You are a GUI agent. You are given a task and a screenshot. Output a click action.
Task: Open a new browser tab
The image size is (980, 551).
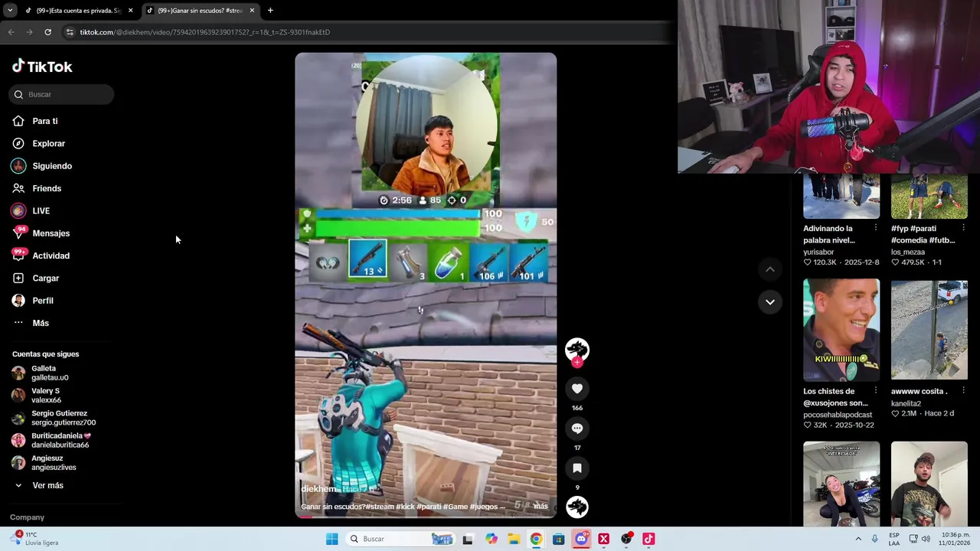tap(270, 11)
